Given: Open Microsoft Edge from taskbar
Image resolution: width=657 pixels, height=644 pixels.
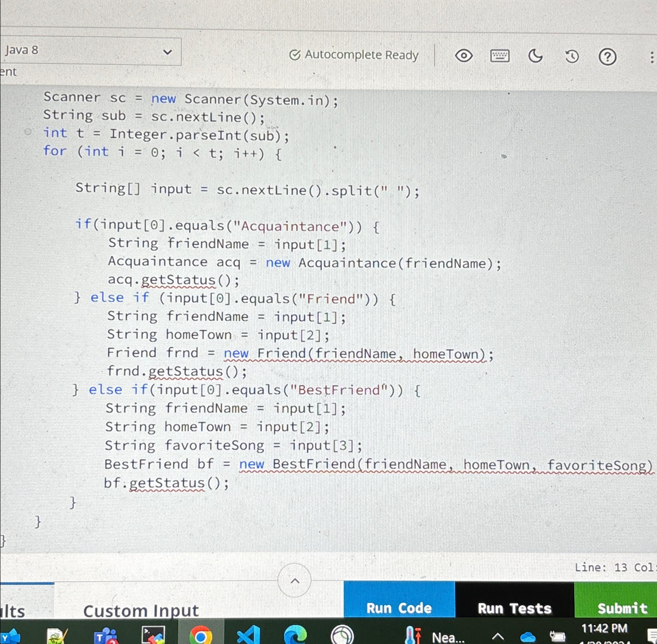Looking at the screenshot, I should point(295,635).
